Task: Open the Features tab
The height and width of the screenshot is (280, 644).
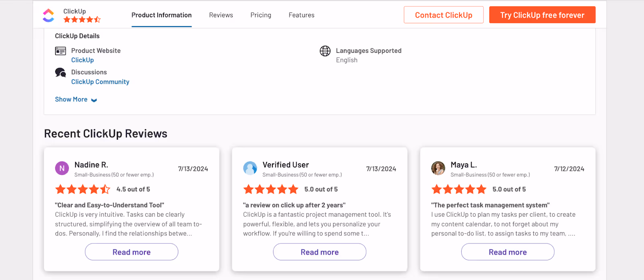Action: (301, 15)
